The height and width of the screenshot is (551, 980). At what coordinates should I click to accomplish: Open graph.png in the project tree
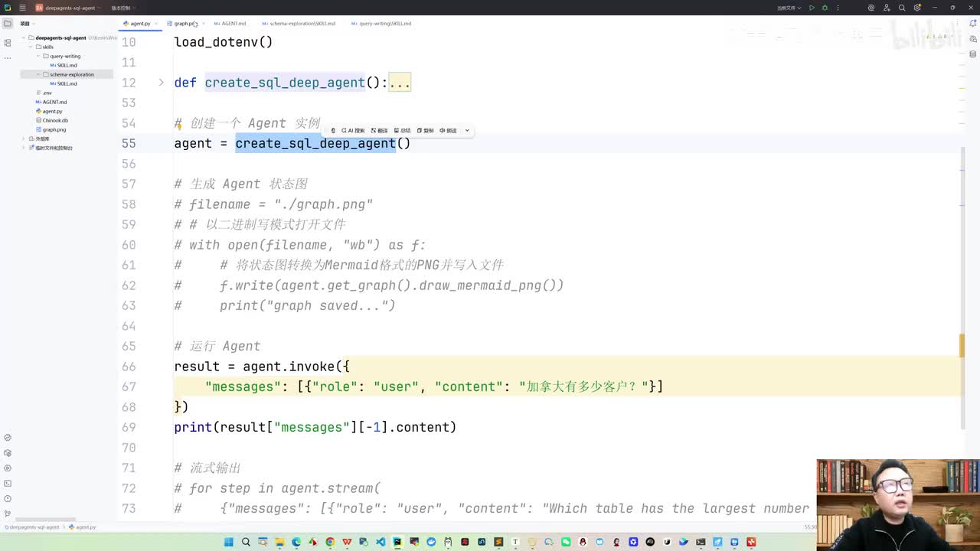click(51, 129)
